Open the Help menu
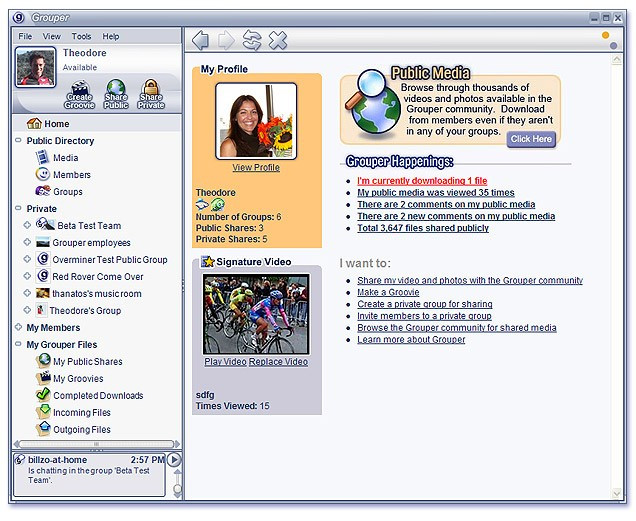This screenshot has height=521, width=636. tap(111, 36)
